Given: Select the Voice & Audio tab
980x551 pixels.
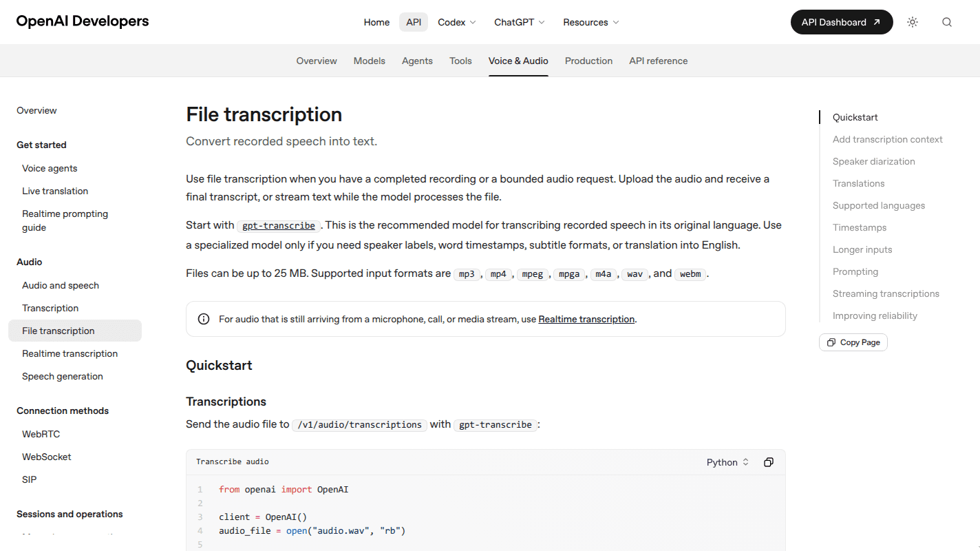Looking at the screenshot, I should [x=518, y=61].
